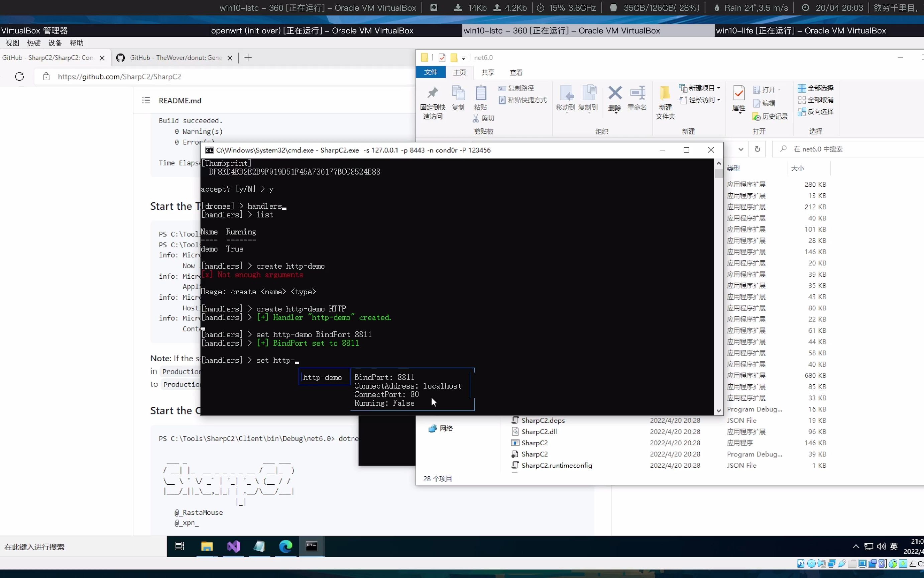This screenshot has height=578, width=924.
Task: Select SharpC2.deps file
Action: click(x=543, y=420)
